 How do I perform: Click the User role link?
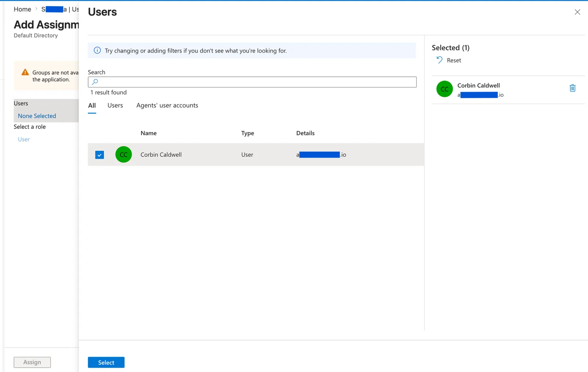pyautogui.click(x=24, y=139)
